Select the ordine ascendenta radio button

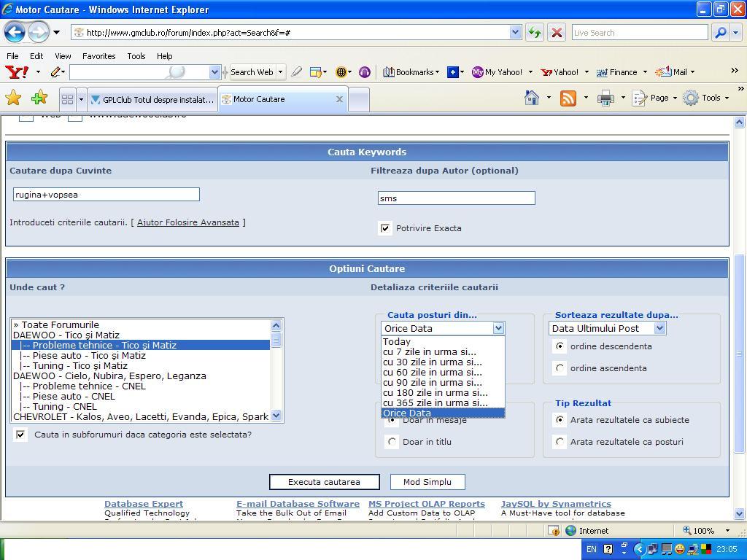coord(560,368)
